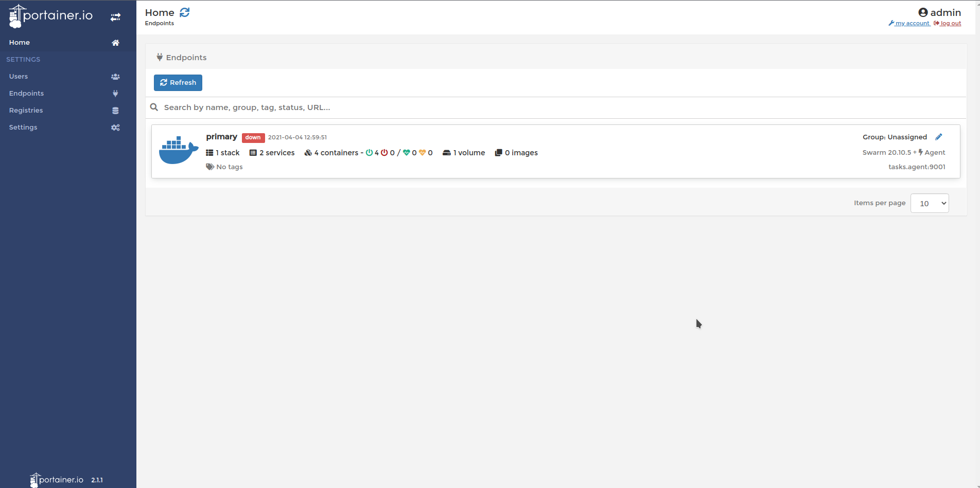Navigate to Settings in the sidebar

[x=23, y=127]
